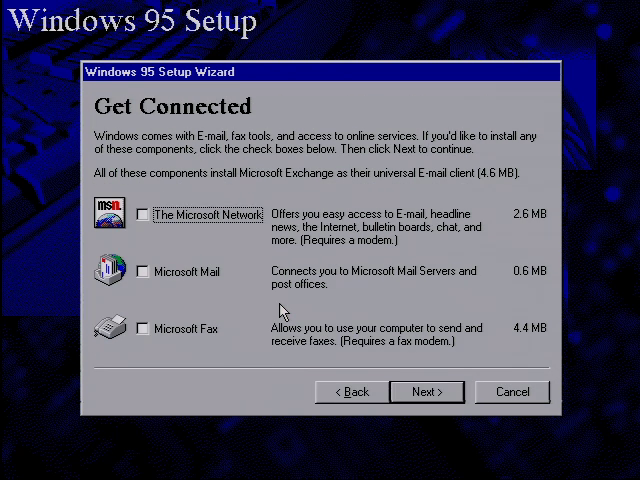Click the Microsoft Network description about headline news

pyautogui.click(x=376, y=227)
